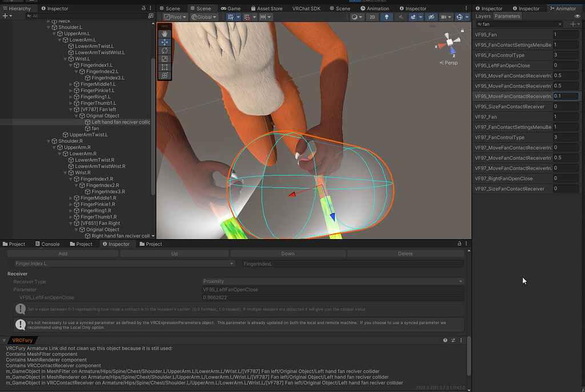Select the Hand view tool
This screenshot has height=392, width=585.
coord(165,33)
